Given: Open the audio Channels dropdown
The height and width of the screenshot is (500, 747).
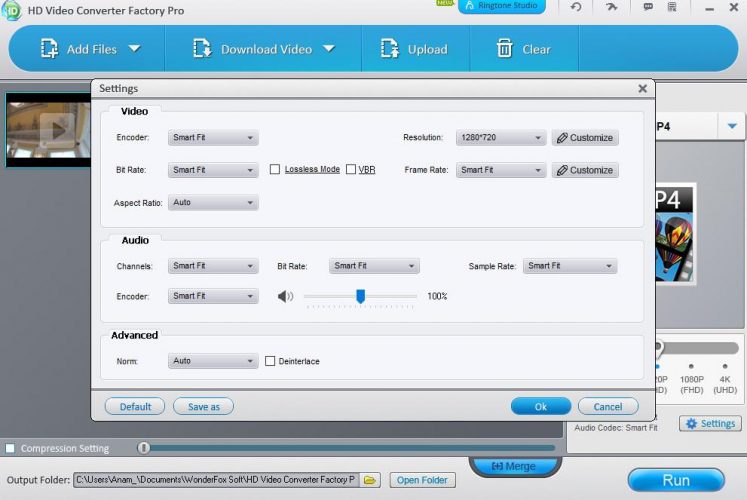Looking at the screenshot, I should click(x=213, y=266).
